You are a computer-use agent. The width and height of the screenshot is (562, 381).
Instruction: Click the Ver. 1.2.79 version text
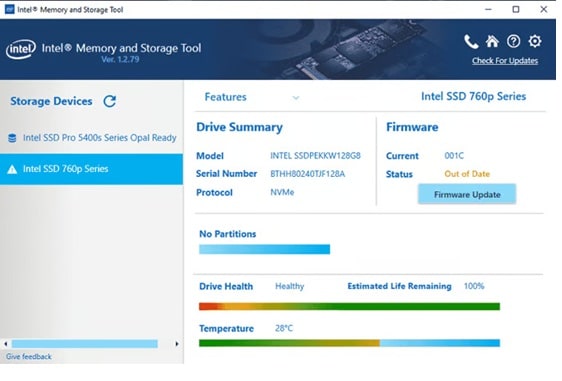[120, 59]
